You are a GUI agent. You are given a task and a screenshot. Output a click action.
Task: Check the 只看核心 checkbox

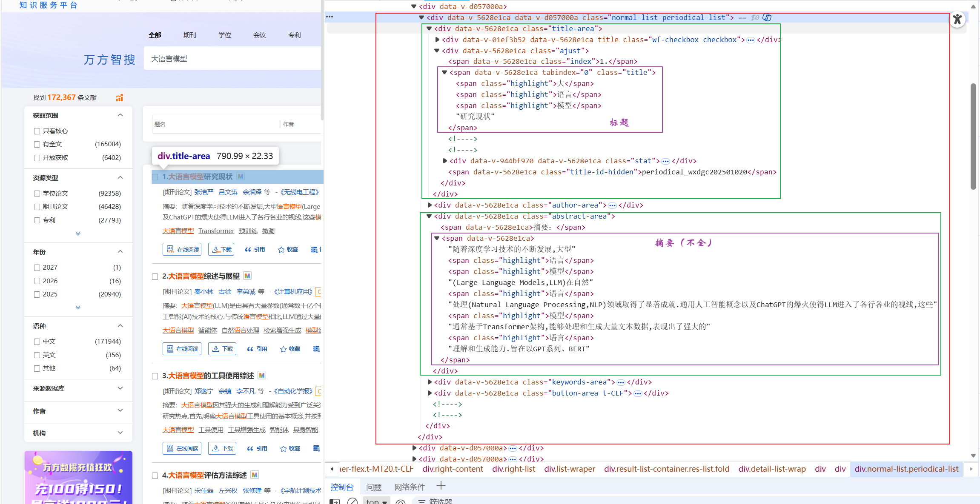[x=37, y=131]
